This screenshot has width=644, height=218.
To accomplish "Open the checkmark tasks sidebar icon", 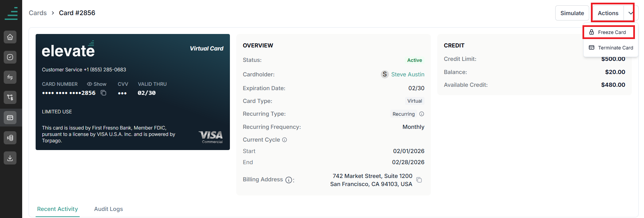I will click(10, 57).
